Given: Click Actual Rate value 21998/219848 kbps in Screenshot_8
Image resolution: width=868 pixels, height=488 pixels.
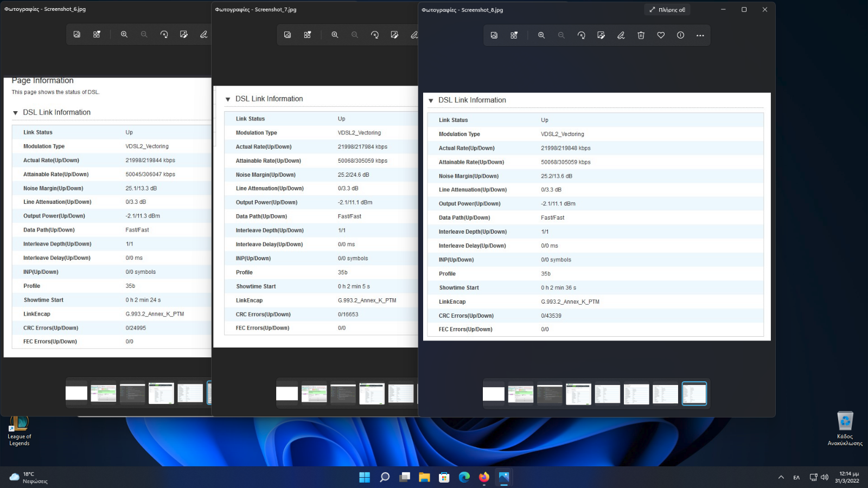Looking at the screenshot, I should click(x=566, y=148).
